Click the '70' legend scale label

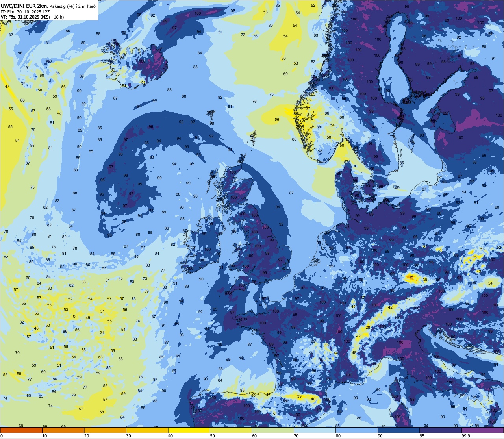[x=296, y=436]
